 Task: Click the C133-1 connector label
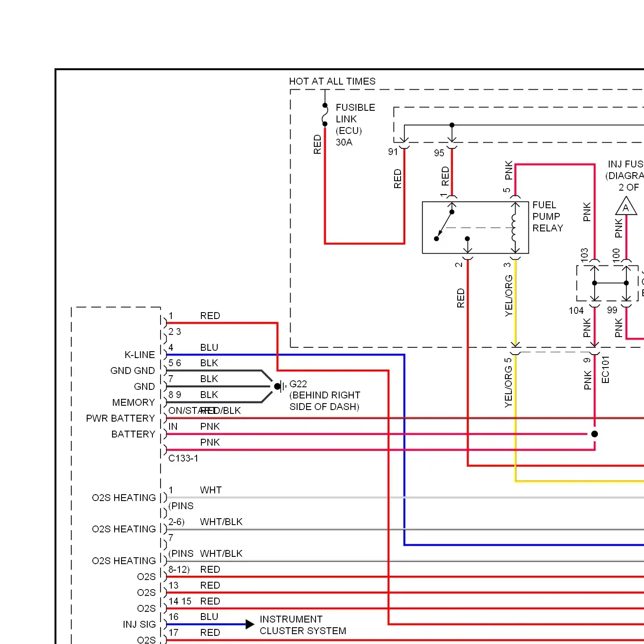(183, 458)
